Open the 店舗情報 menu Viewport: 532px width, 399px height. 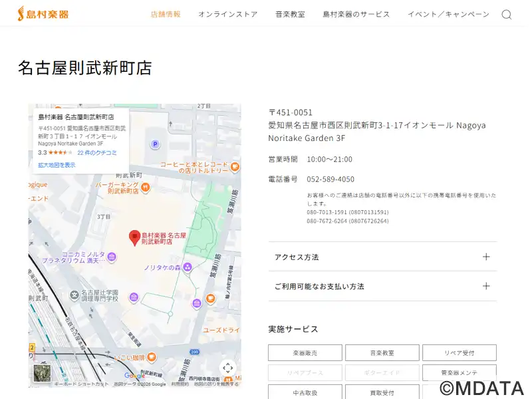click(x=166, y=14)
